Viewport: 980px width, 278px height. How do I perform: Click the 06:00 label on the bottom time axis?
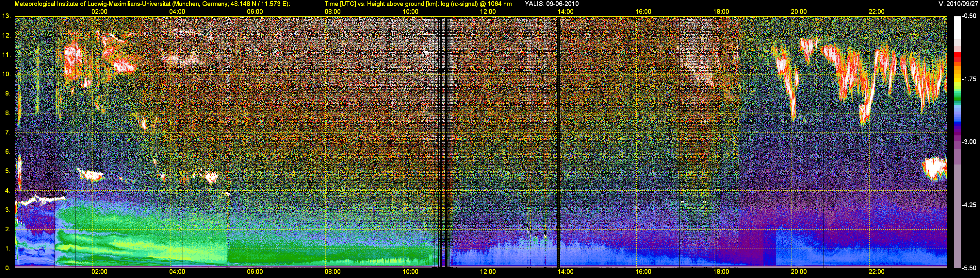point(254,272)
